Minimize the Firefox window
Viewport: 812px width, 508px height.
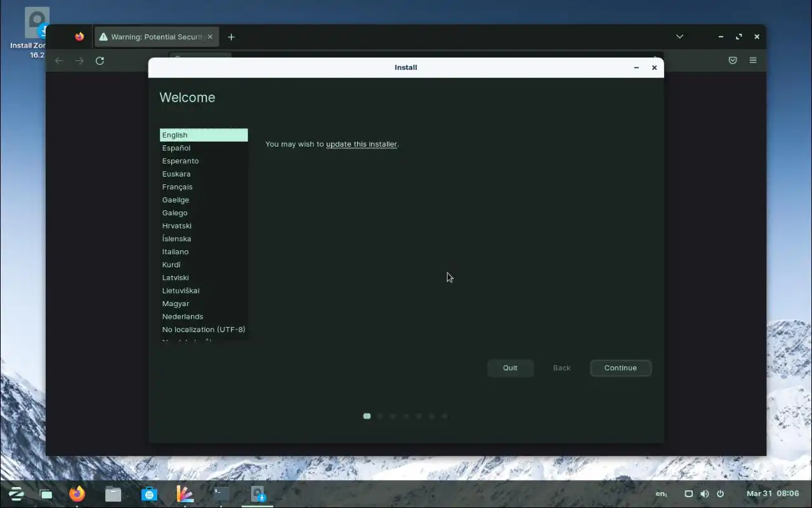tap(721, 37)
